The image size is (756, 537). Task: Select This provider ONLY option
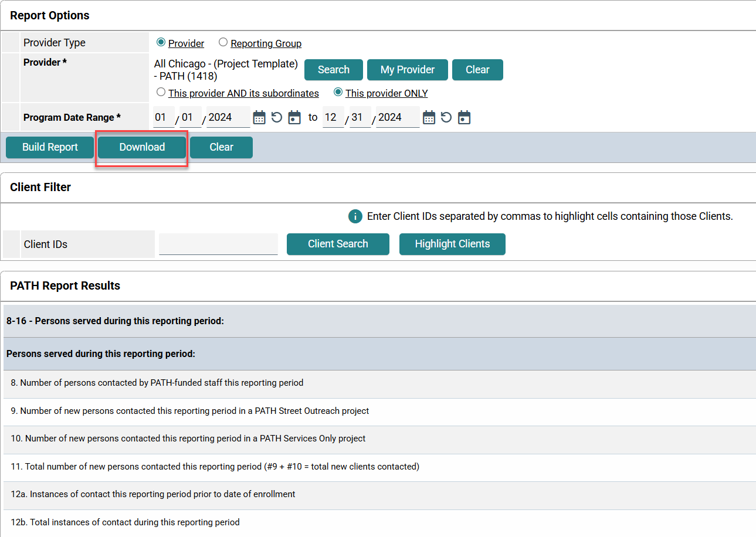tap(338, 93)
